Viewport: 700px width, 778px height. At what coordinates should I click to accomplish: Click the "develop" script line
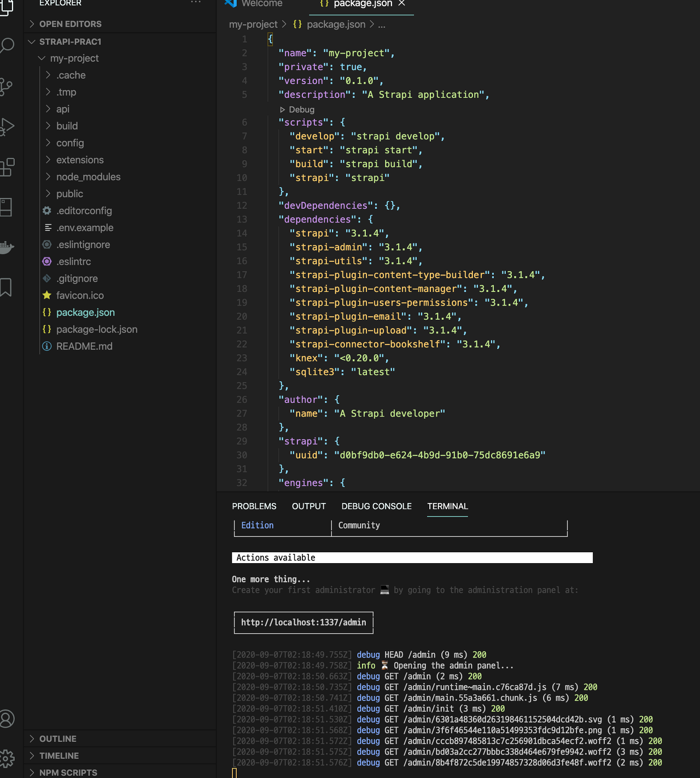(x=367, y=136)
